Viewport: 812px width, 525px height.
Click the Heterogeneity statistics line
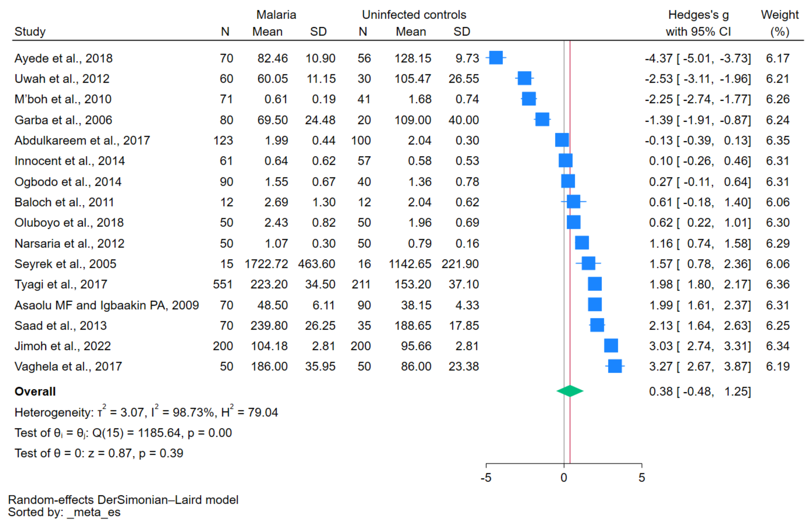pos(146,413)
